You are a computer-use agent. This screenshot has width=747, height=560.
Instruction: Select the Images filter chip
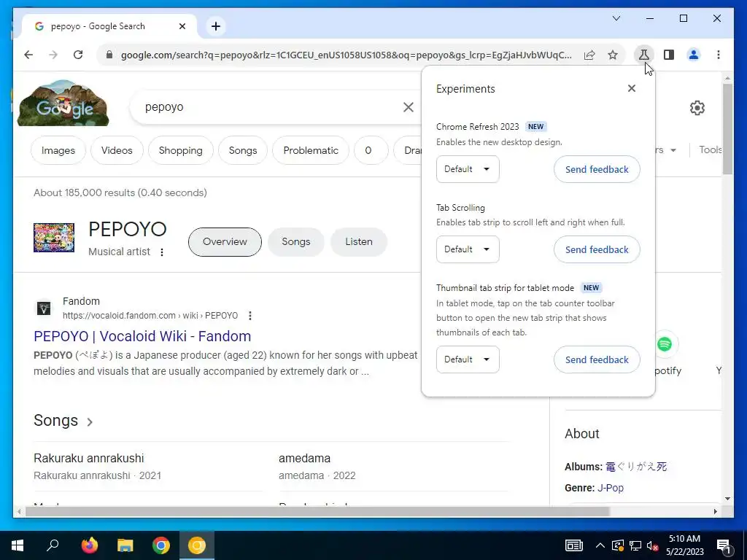click(x=58, y=150)
